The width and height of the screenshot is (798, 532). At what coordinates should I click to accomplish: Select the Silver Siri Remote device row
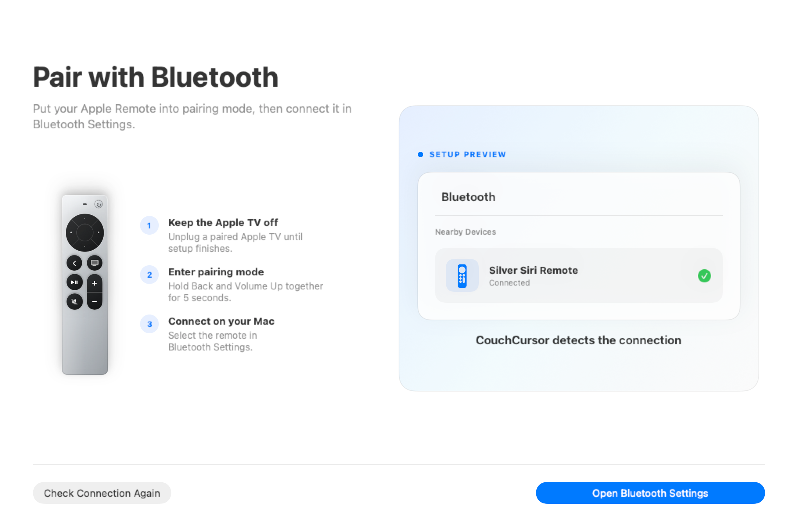(x=579, y=275)
